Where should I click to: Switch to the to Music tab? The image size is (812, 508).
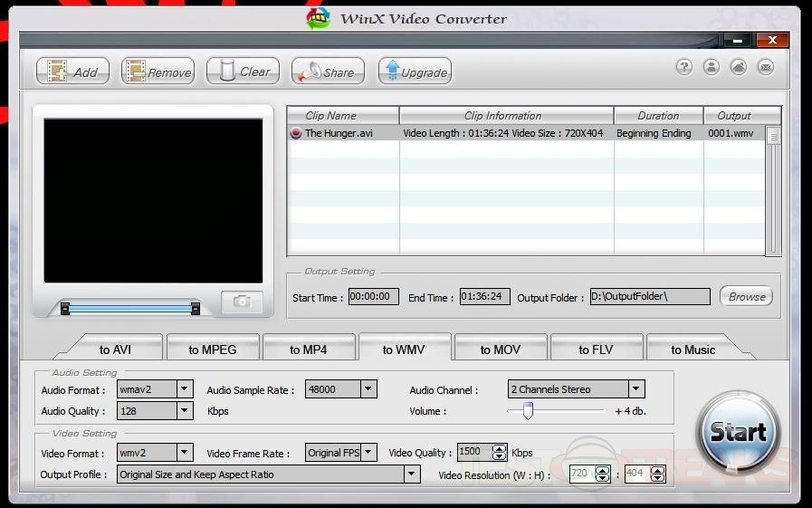click(x=693, y=350)
